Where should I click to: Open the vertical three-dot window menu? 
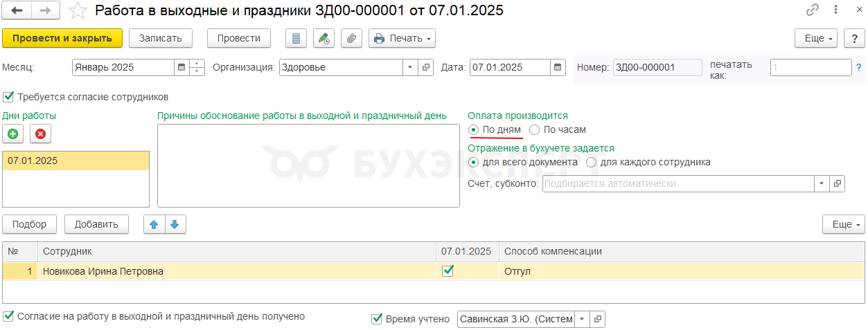(x=837, y=10)
